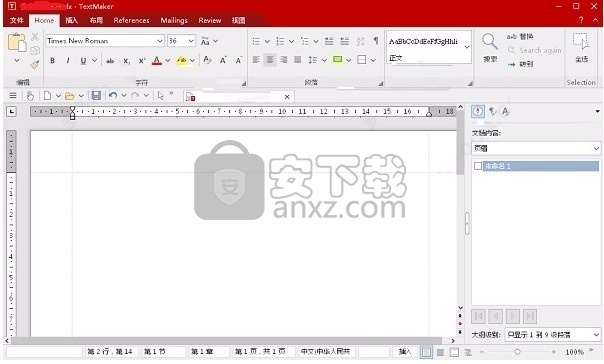Click the bulleted list icon
The width and height of the screenshot is (604, 364).
click(256, 41)
